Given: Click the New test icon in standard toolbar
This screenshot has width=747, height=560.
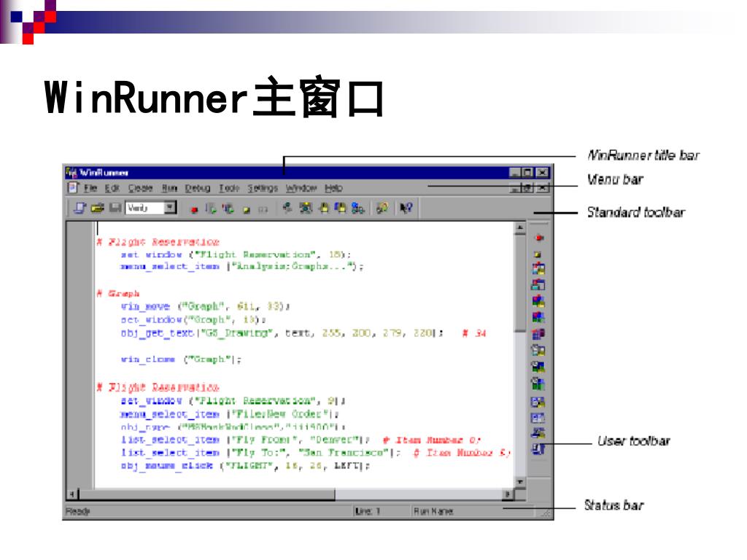Looking at the screenshot, I should click(80, 208).
